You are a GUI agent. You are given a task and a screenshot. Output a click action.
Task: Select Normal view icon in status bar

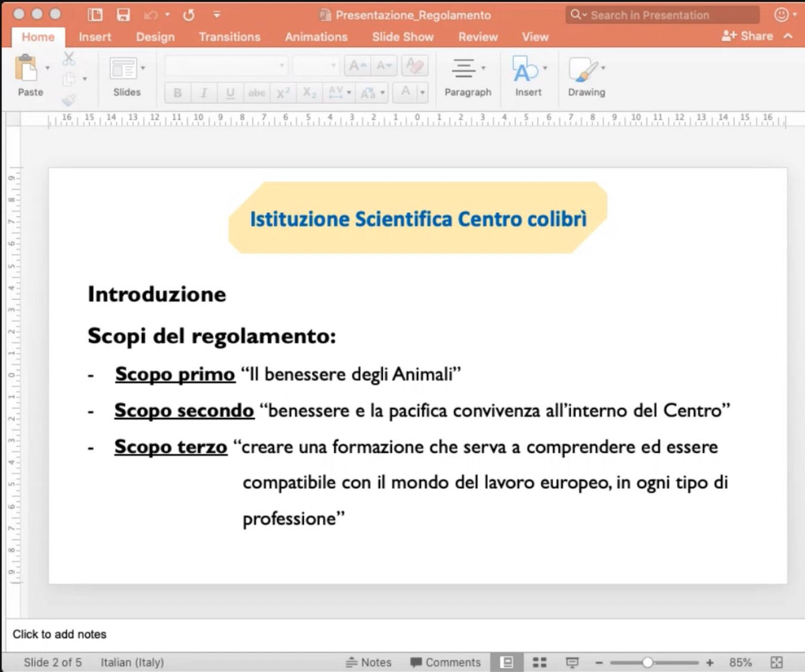tap(507, 662)
